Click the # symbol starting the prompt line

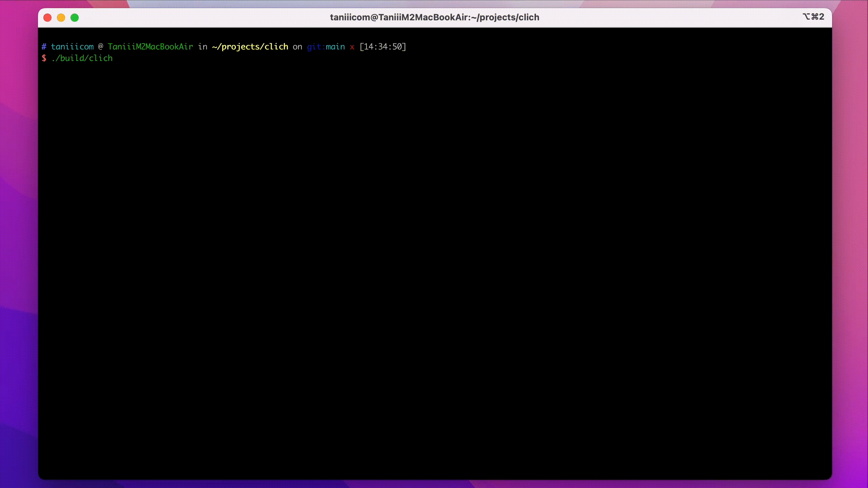pos(44,46)
